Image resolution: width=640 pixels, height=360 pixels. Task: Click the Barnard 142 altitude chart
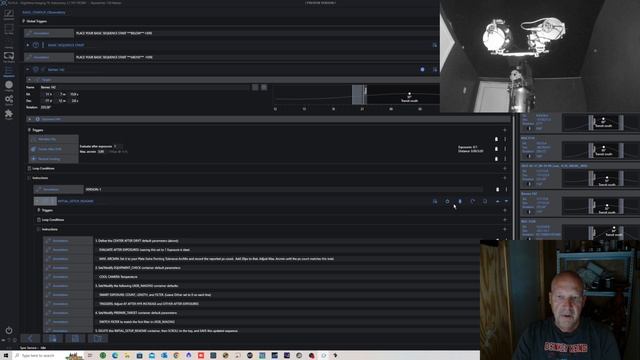pyautogui.click(x=356, y=97)
